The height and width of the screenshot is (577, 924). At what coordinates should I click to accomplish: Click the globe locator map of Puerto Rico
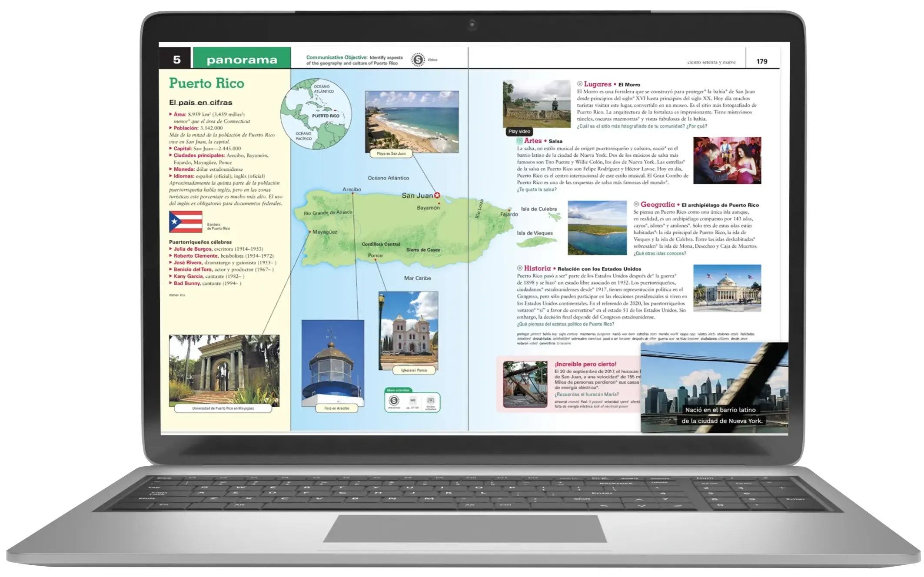click(x=316, y=114)
